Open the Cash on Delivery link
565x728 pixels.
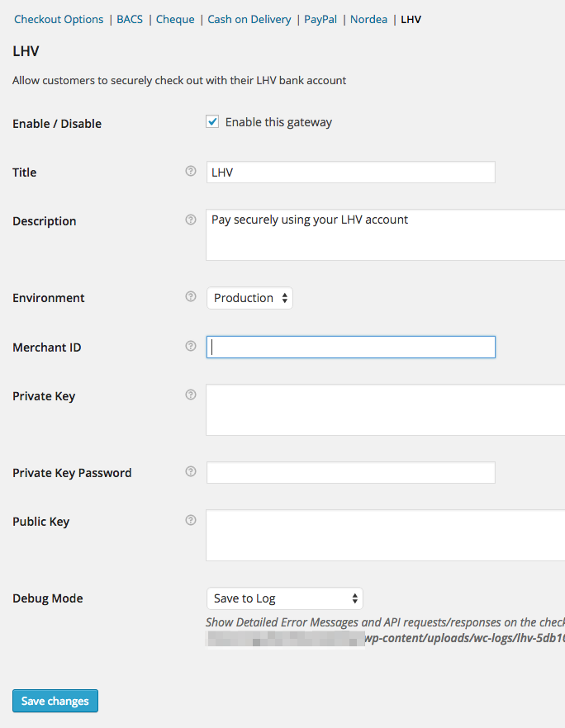(249, 19)
